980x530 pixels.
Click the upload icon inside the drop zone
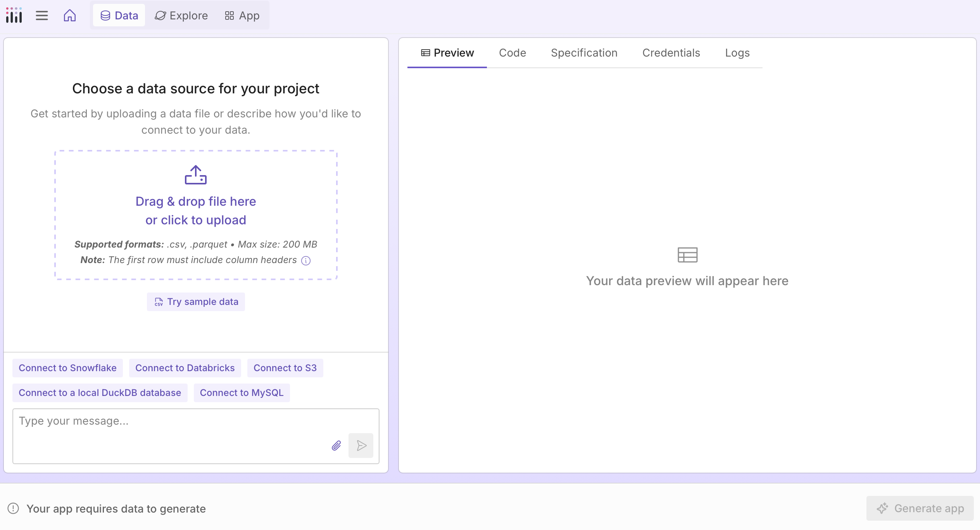click(195, 175)
